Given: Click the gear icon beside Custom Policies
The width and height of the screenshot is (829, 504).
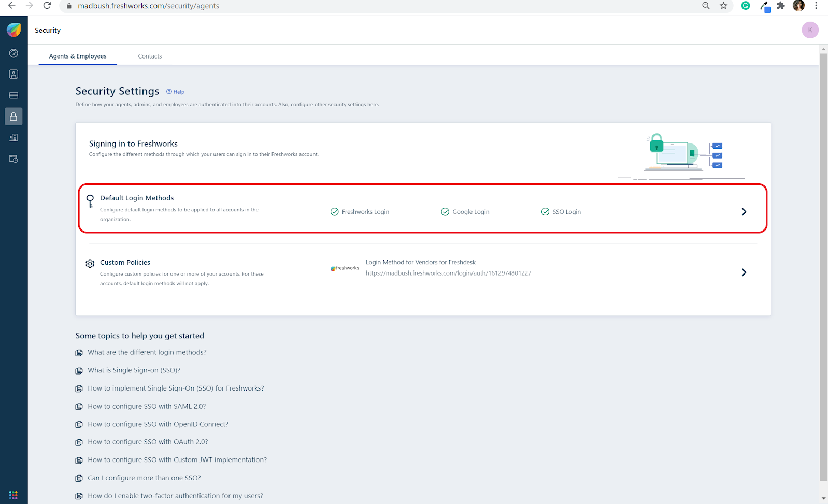Looking at the screenshot, I should pos(90,264).
